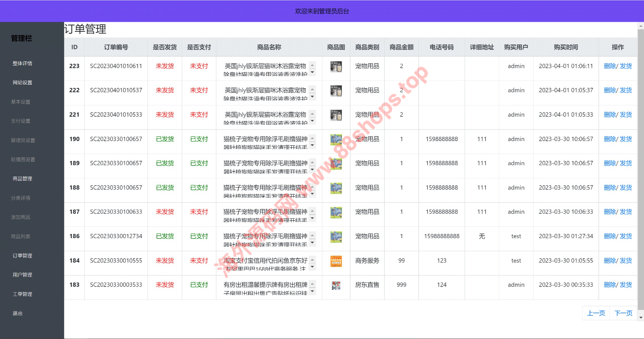
Task: Click 退出 to log out
Action: (18, 313)
